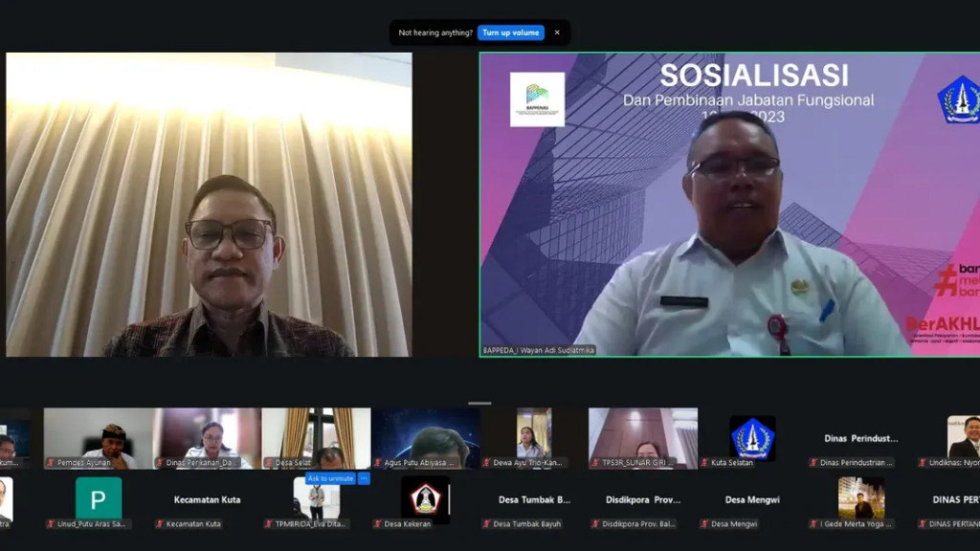
Task: Click the green P avatar of Unud_Putu Aras
Action: (99, 497)
